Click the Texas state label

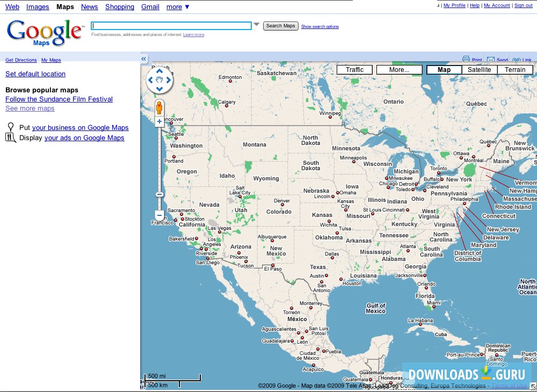pos(318,267)
